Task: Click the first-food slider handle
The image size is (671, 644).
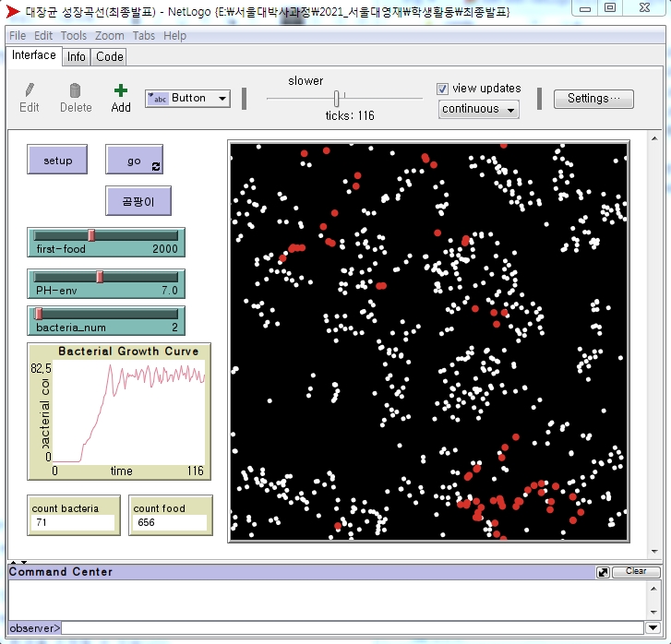Action: pos(91,235)
